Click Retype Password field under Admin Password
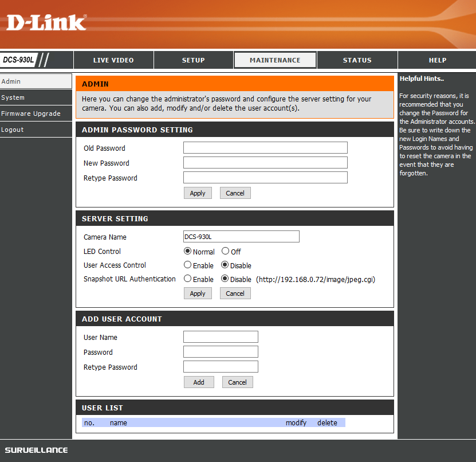This screenshot has width=476, height=462. (x=265, y=177)
